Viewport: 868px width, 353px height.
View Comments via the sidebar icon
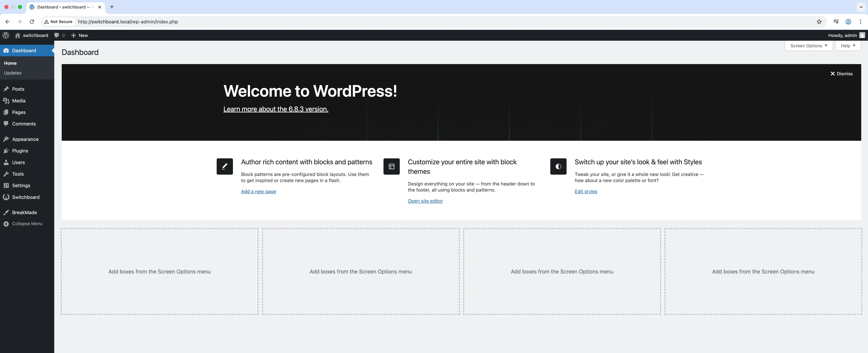coord(24,124)
